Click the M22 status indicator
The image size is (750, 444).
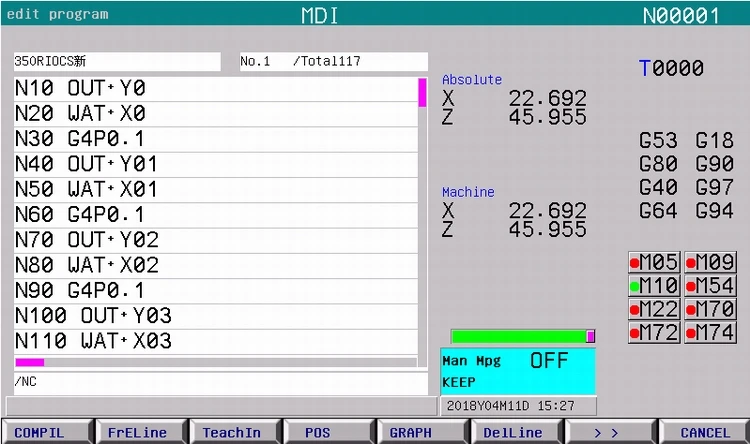pyautogui.click(x=654, y=309)
